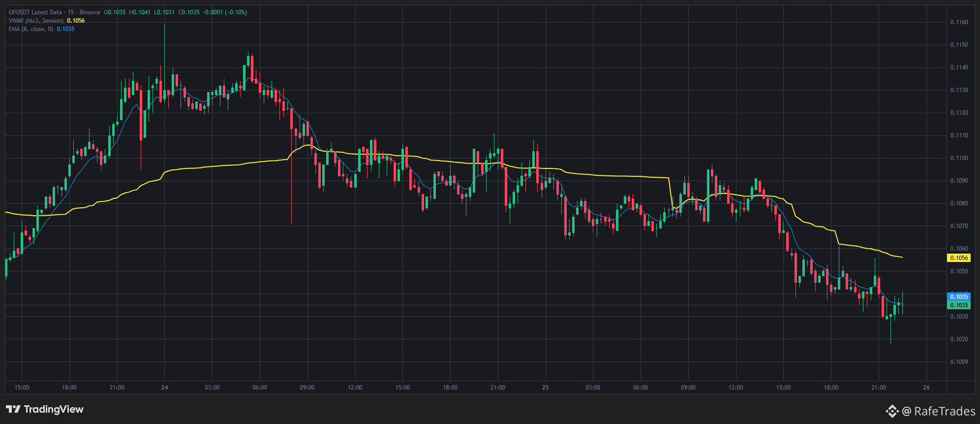Select the open value O0.1035 in legend
This screenshot has width=980, height=424.
point(115,12)
